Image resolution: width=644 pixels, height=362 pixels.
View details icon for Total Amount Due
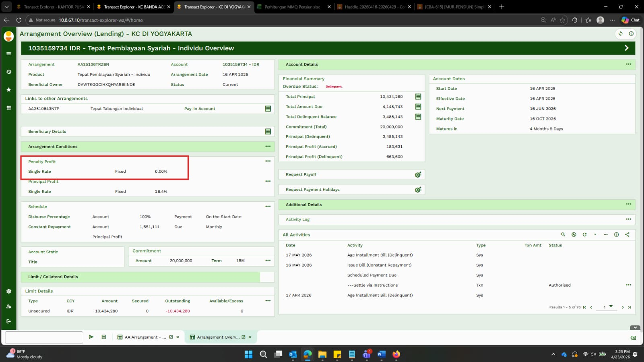(418, 107)
